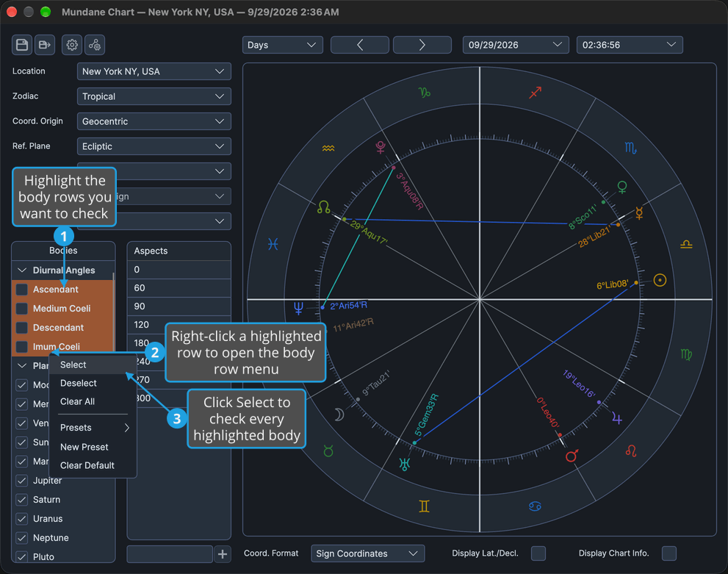This screenshot has height=574, width=728.
Task: Click the Capricorn sign symbol
Action: tap(425, 93)
